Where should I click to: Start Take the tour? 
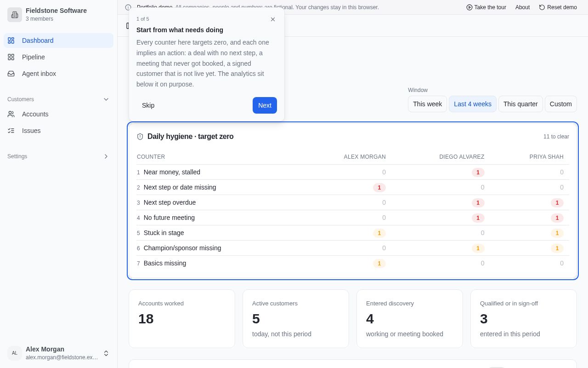486,7
